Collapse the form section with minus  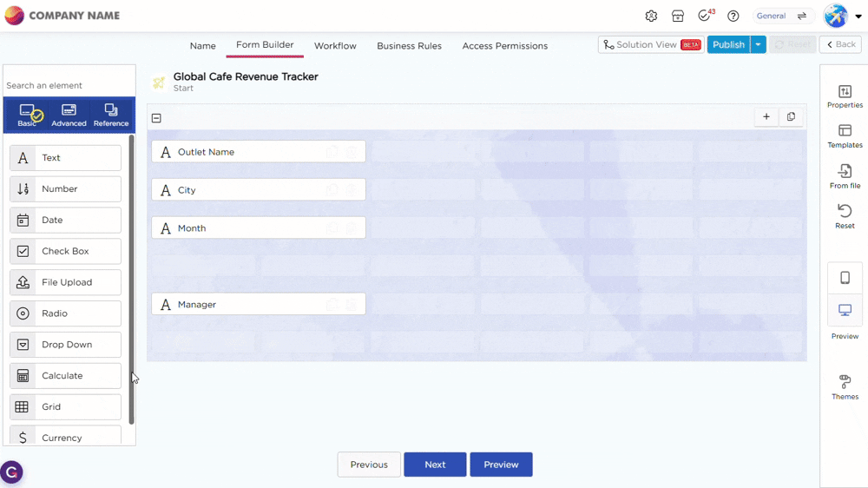[x=156, y=118]
